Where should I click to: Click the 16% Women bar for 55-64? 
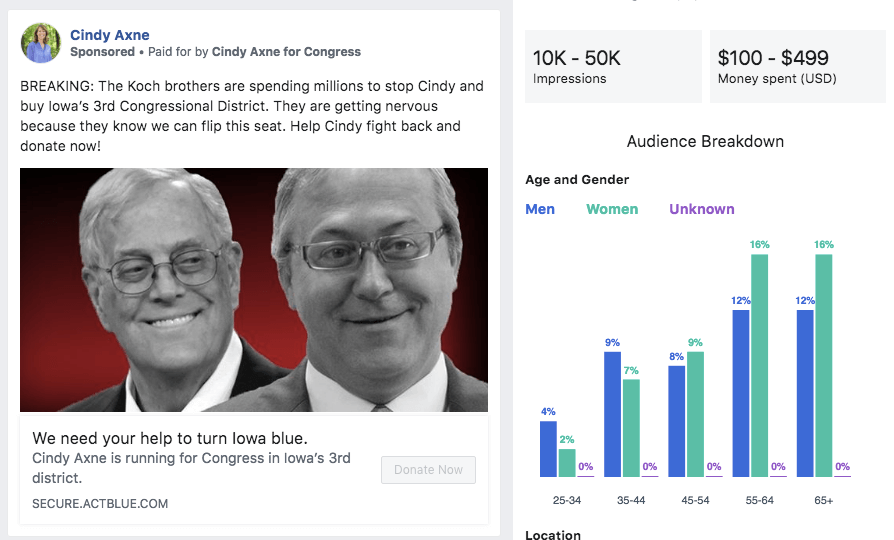pos(760,365)
